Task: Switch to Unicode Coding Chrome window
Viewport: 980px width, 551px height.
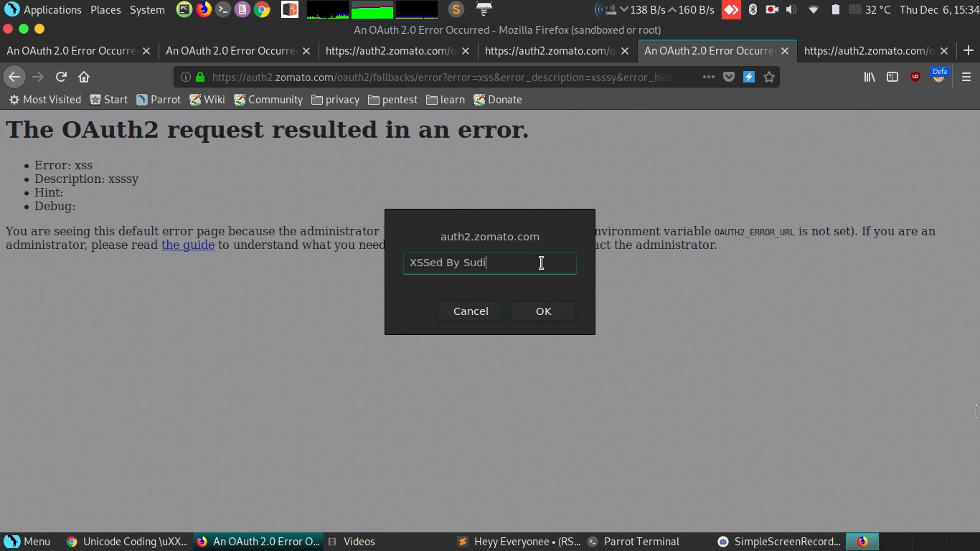Action: tap(126, 542)
